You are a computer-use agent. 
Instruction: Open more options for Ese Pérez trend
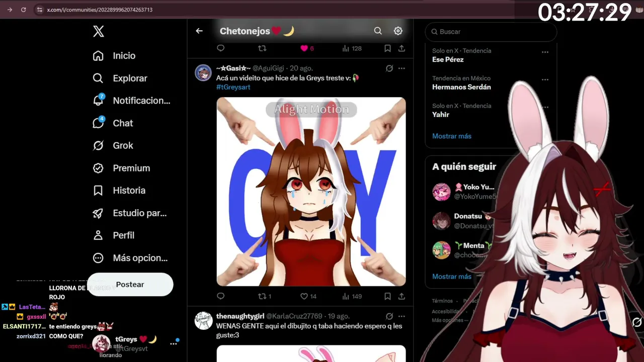[x=545, y=52]
